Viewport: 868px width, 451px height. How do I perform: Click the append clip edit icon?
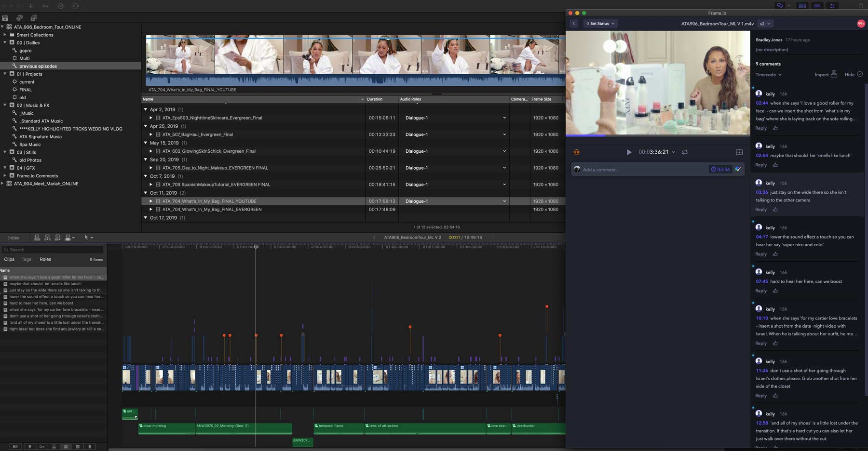tap(57, 238)
